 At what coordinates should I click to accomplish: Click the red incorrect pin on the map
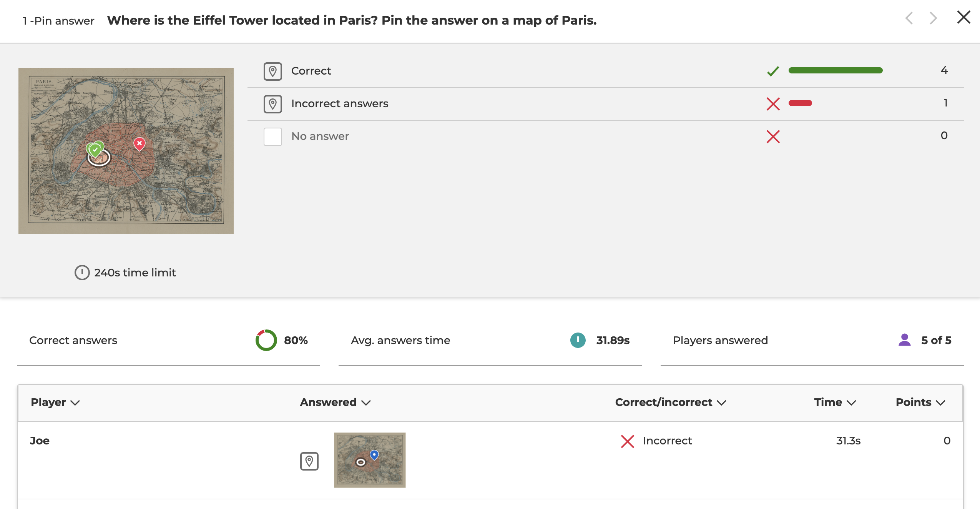[x=140, y=144]
